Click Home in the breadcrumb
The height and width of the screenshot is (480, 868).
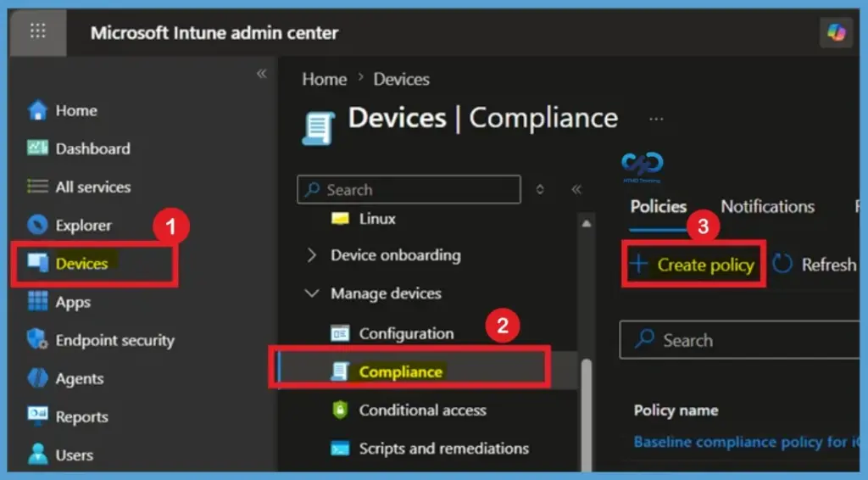(x=325, y=79)
